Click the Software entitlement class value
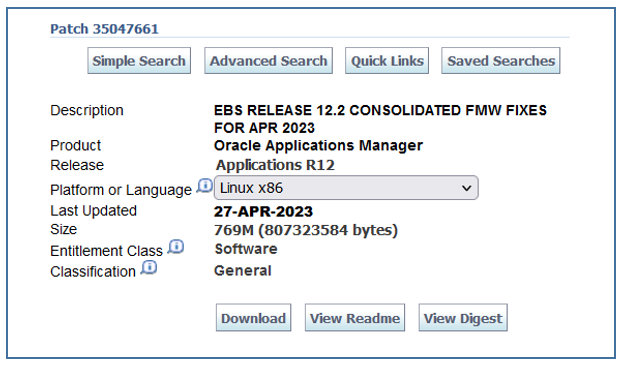The image size is (624, 365). (x=246, y=249)
